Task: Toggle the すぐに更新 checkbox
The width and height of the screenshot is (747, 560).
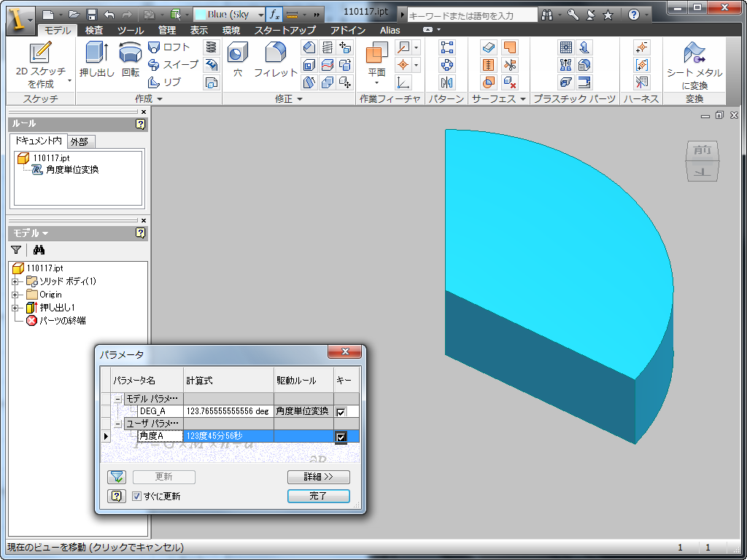Action: [136, 497]
